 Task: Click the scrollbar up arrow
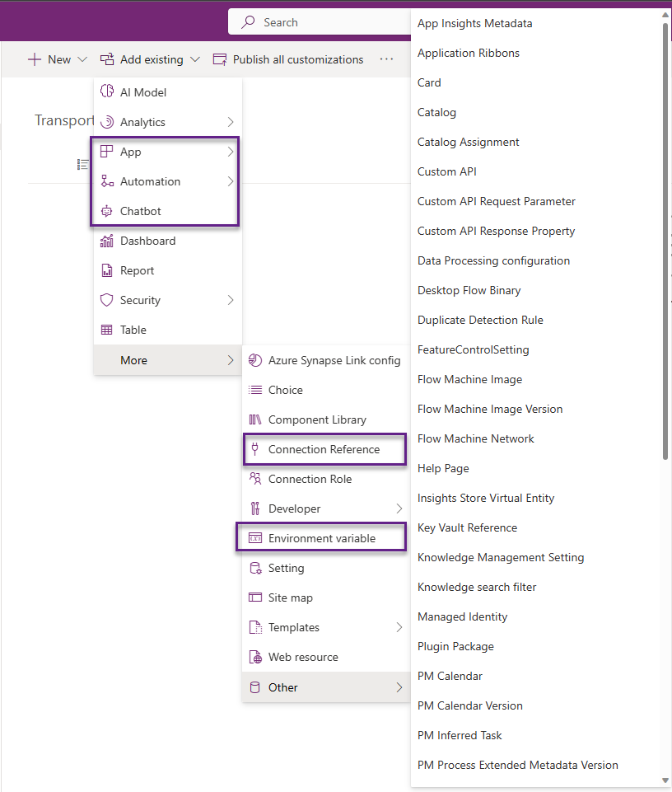tap(665, 15)
